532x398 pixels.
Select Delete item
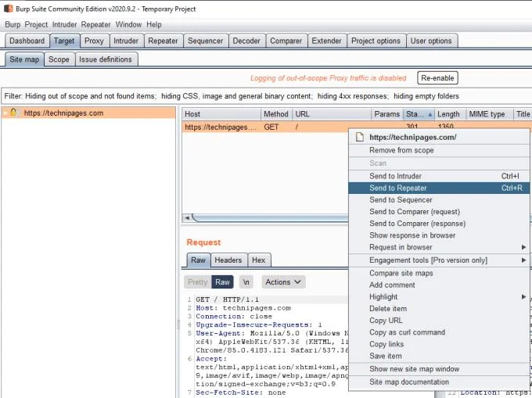439,309
